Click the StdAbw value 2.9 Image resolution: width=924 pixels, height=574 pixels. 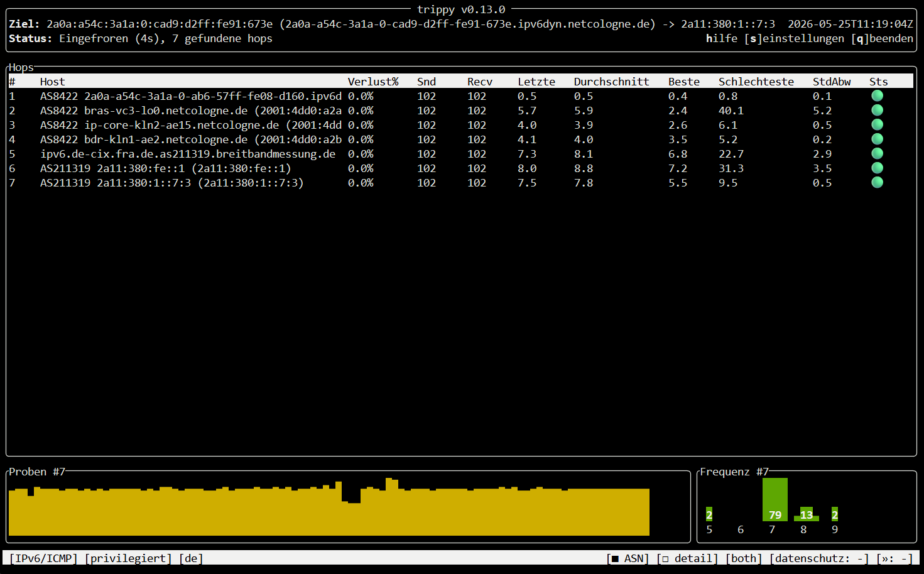click(822, 154)
